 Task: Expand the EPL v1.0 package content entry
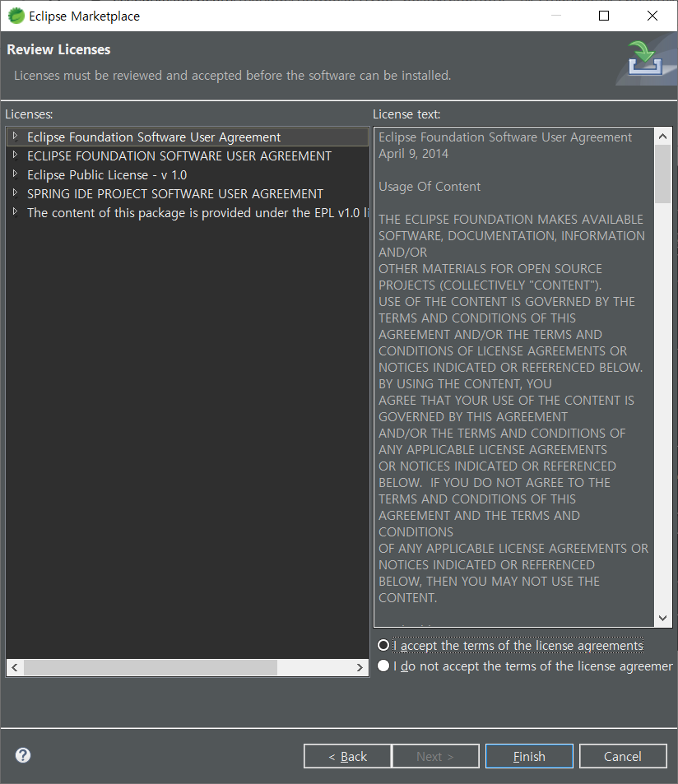tap(16, 211)
